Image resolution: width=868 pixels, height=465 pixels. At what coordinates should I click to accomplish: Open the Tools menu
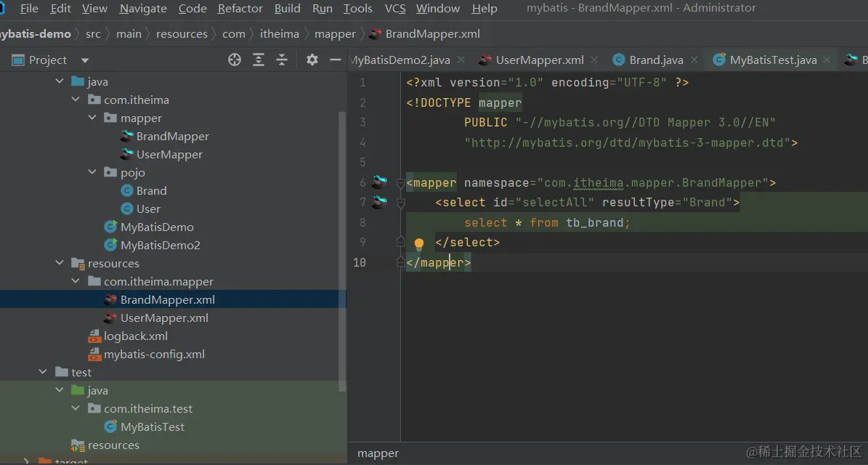[357, 8]
